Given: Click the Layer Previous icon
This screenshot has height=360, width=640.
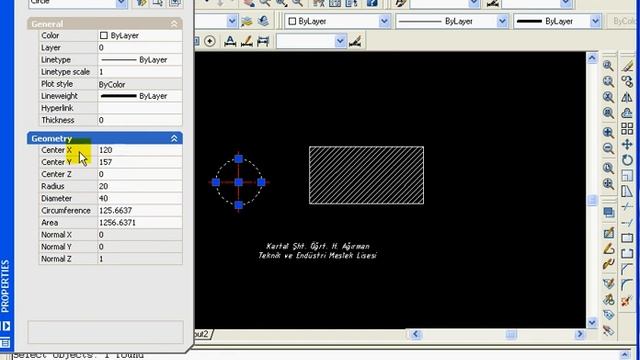Looking at the screenshot, I should pyautogui.click(x=263, y=21).
